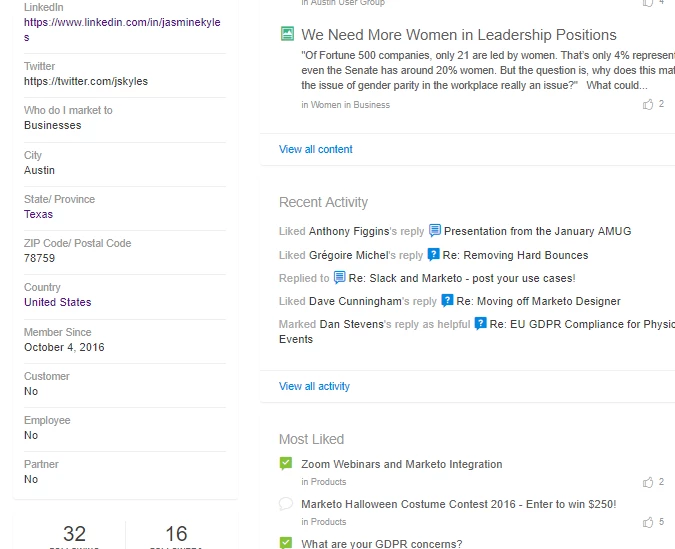Open Products link under Halloween Costume Contest
This screenshot has width=675, height=549.
[x=328, y=522]
